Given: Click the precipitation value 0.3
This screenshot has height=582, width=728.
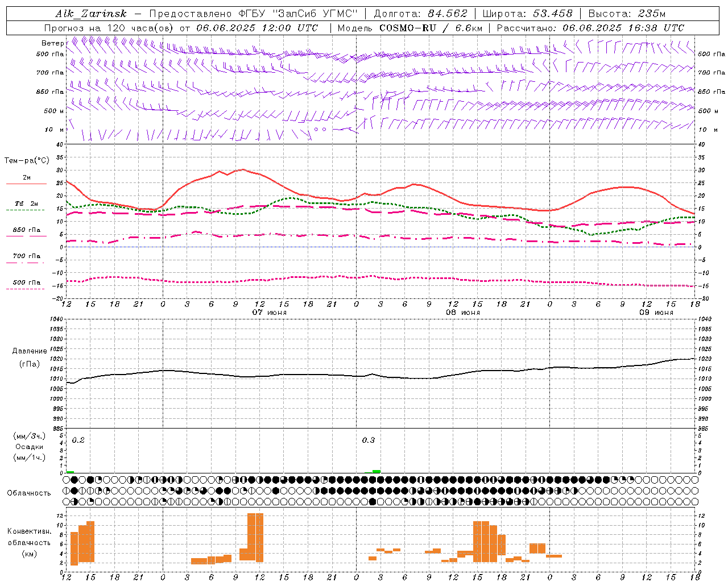Looking at the screenshot, I should pos(369,440).
